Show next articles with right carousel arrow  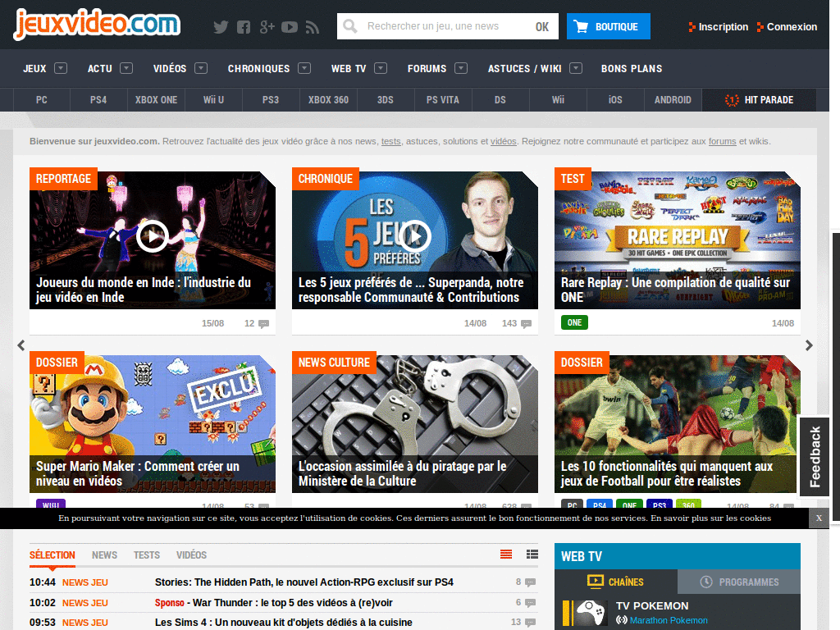tap(809, 345)
